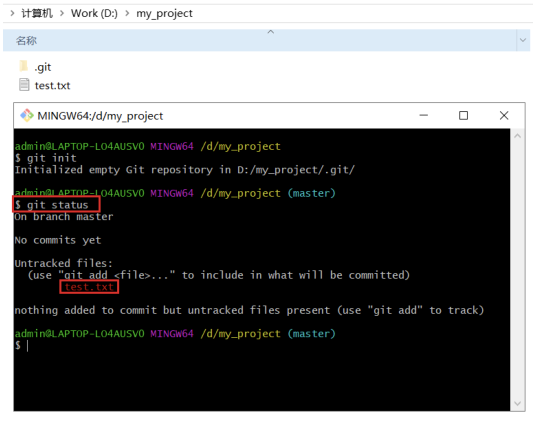Click the terminal scrollbar down arrow

tap(517, 404)
